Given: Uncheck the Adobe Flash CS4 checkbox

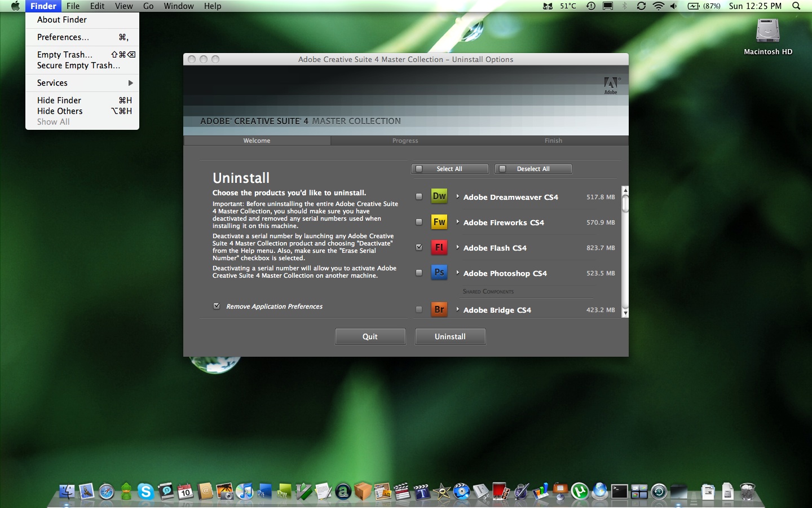Looking at the screenshot, I should 419,247.
